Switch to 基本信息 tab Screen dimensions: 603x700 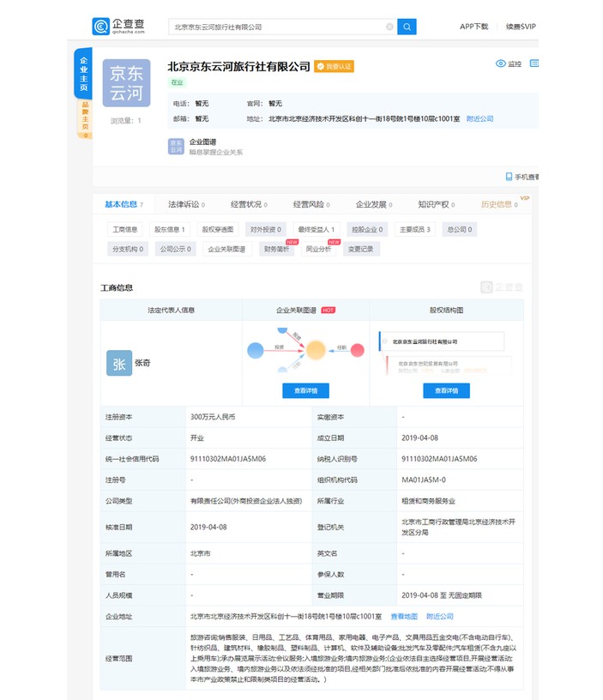coord(124,204)
